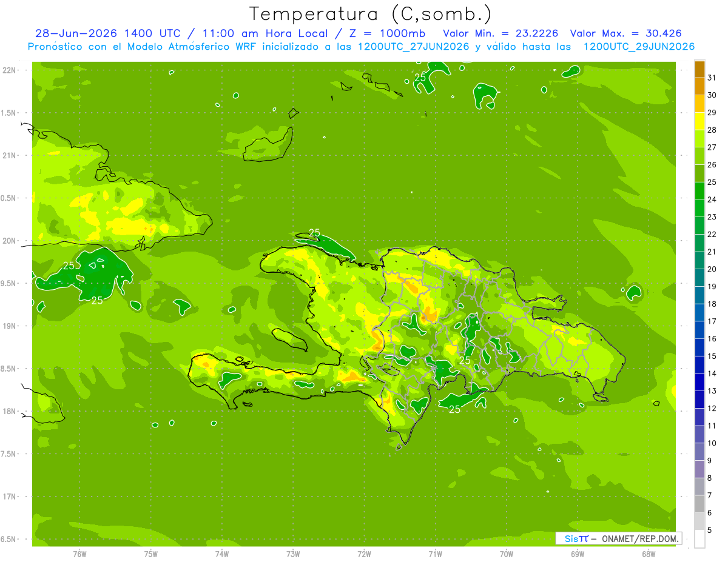Click the color bar label '20'
Screen dimensions: 728x562
[712, 269]
